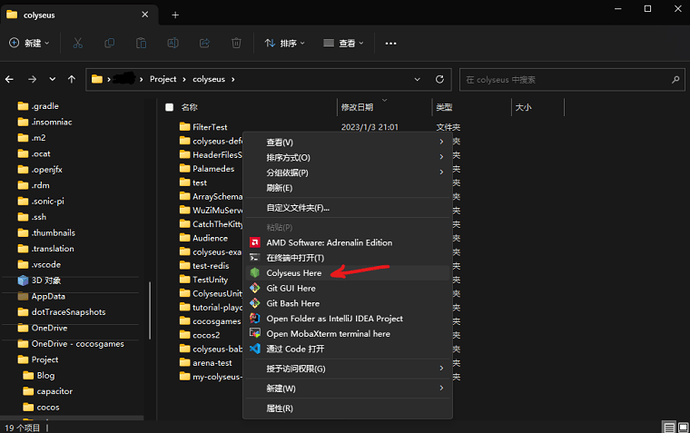Click the Rename icon in toolbar
Viewport: 690px width, 433px height.
(x=173, y=43)
